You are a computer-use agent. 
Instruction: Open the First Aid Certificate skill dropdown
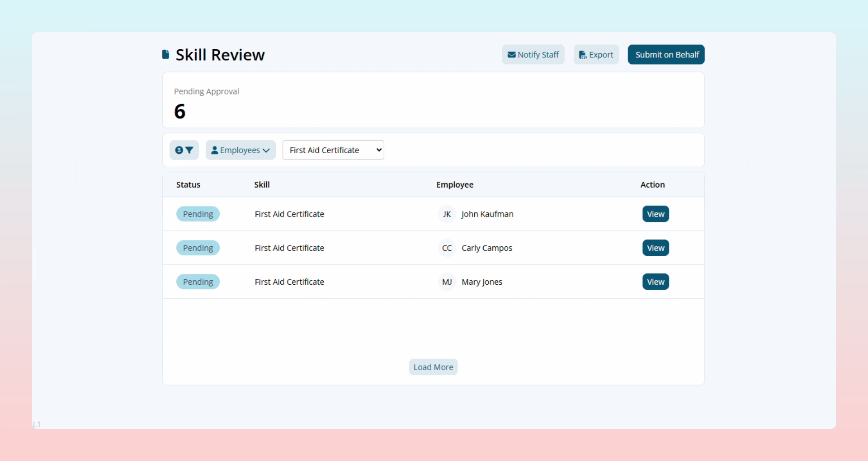[333, 150]
